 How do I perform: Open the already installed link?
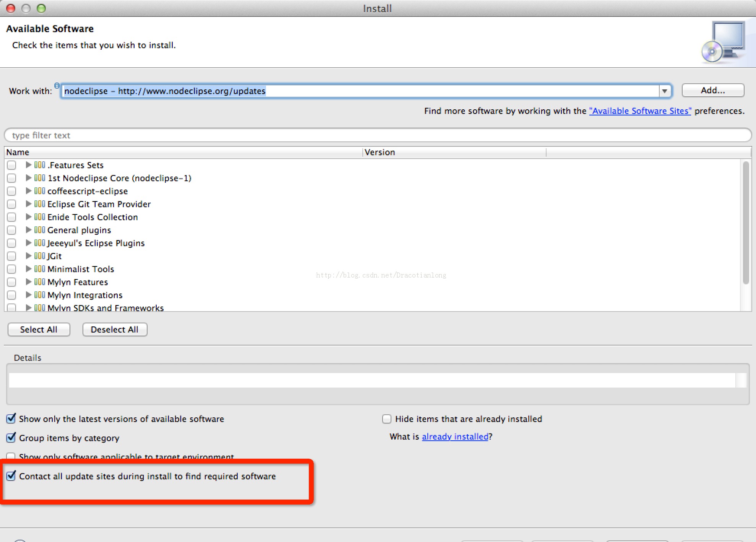pos(455,437)
